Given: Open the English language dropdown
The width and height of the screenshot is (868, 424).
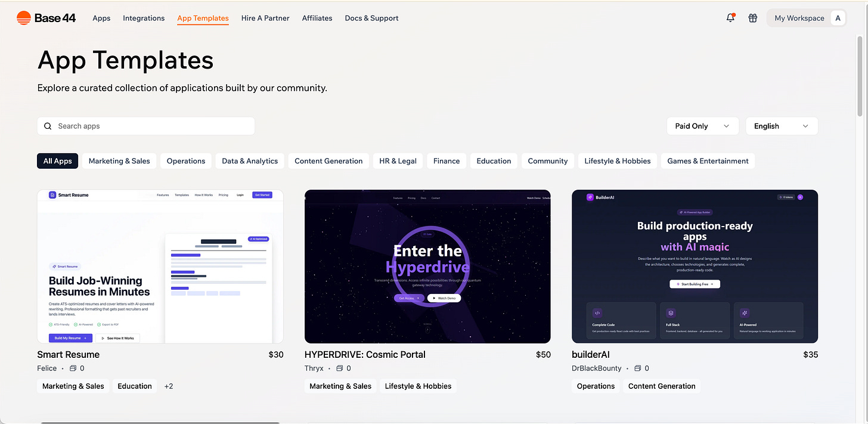Looking at the screenshot, I should 782,126.
